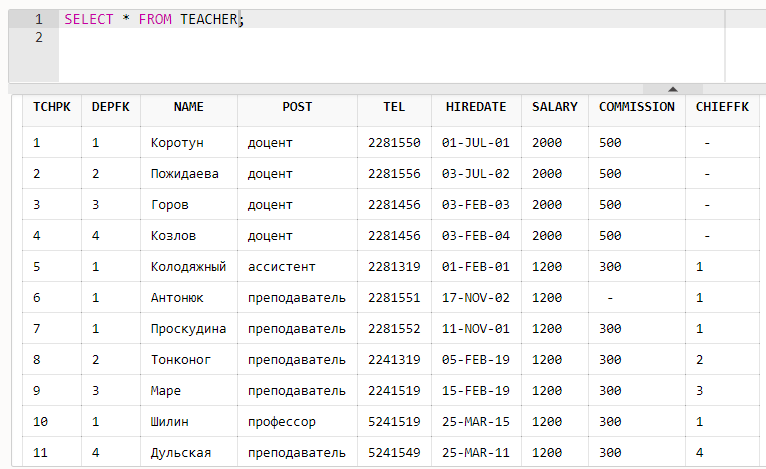Click the hire date 11-NOV-01
The height and width of the screenshot is (469, 766).
tap(476, 329)
